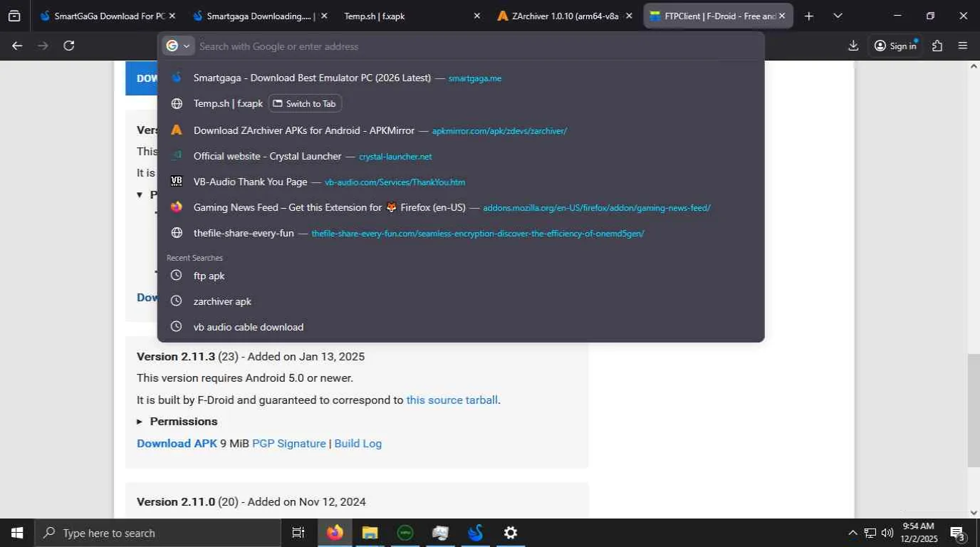Open the clock and calendar flyout
980x547 pixels.
click(918, 533)
